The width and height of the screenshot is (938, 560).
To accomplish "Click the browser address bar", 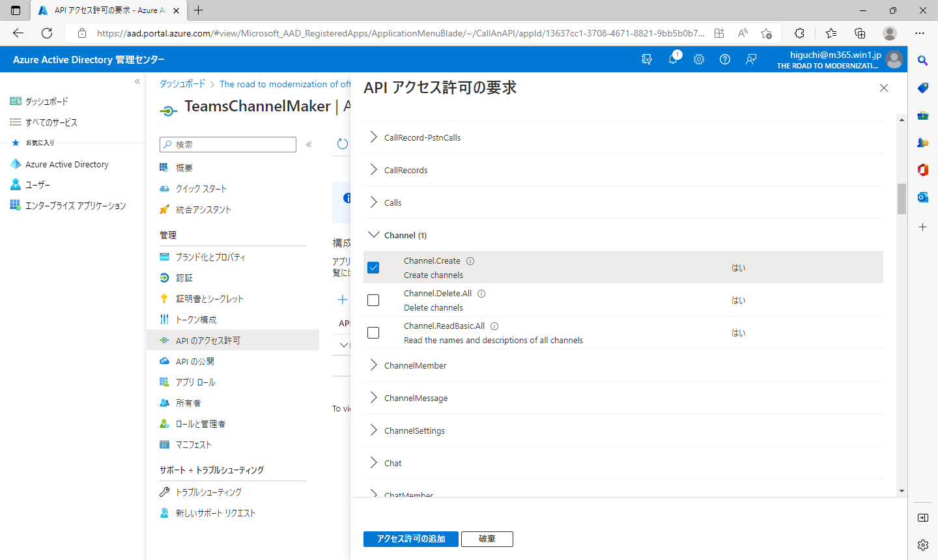I will pyautogui.click(x=399, y=33).
